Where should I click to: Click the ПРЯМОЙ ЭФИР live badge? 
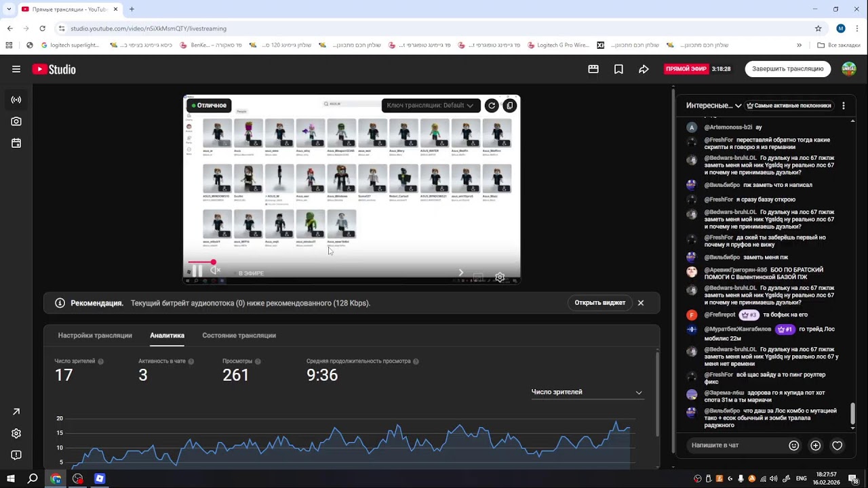coord(686,69)
